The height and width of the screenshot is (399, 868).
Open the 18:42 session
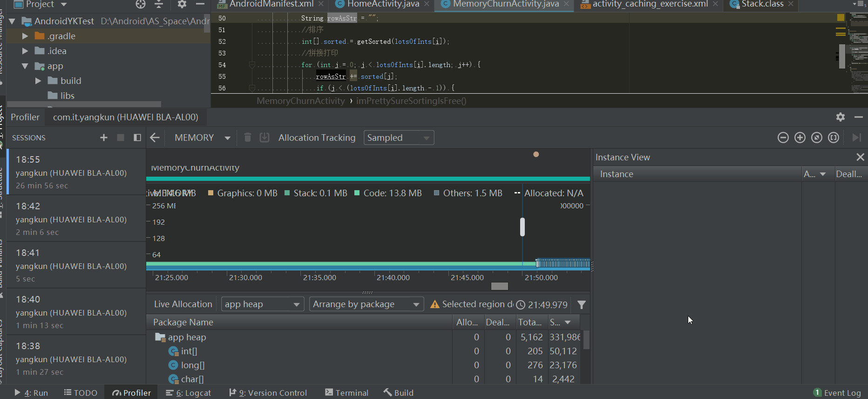pyautogui.click(x=76, y=219)
